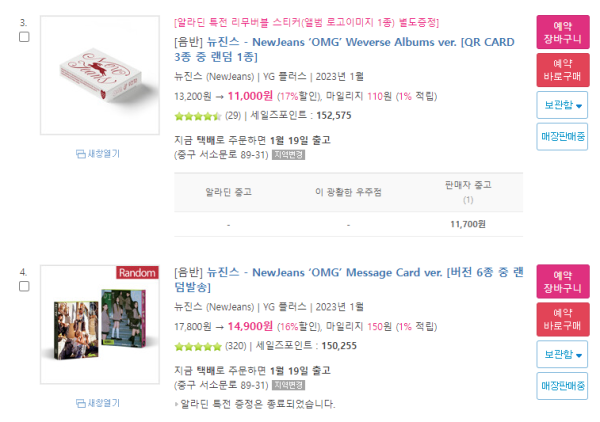The image size is (600, 422).
Task: Expand 보관함 dropdown for Weverse Albums item
Action: [x=562, y=105]
